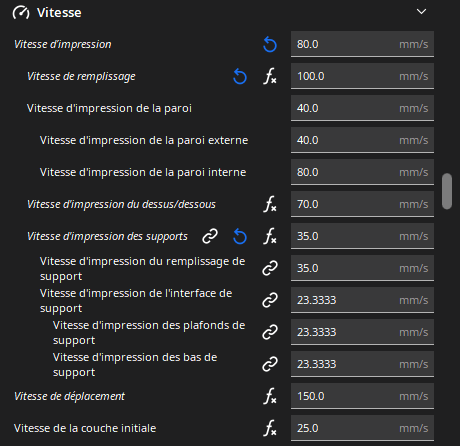Click the Vitesse section header title

click(59, 13)
